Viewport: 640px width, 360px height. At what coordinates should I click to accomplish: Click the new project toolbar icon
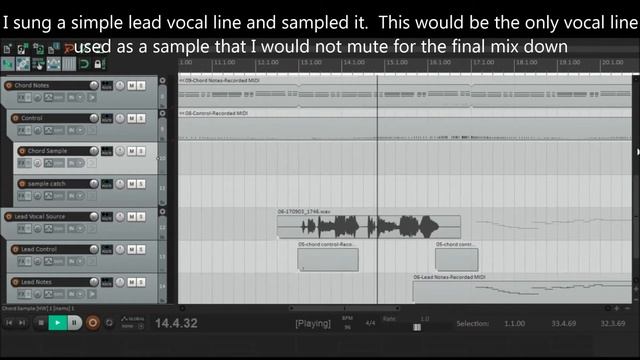point(7,49)
